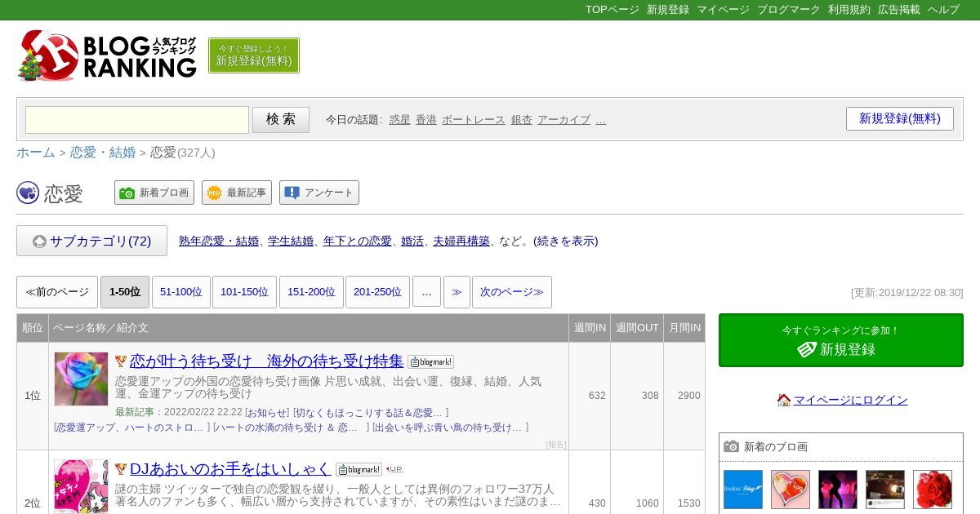
Task: Click the ≪前のページ button
Action: pyautogui.click(x=57, y=292)
